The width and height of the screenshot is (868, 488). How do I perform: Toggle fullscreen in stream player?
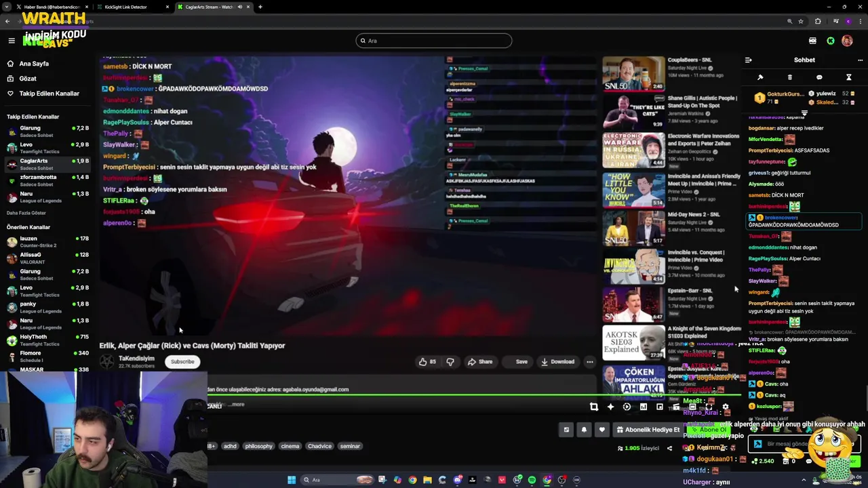tap(709, 407)
